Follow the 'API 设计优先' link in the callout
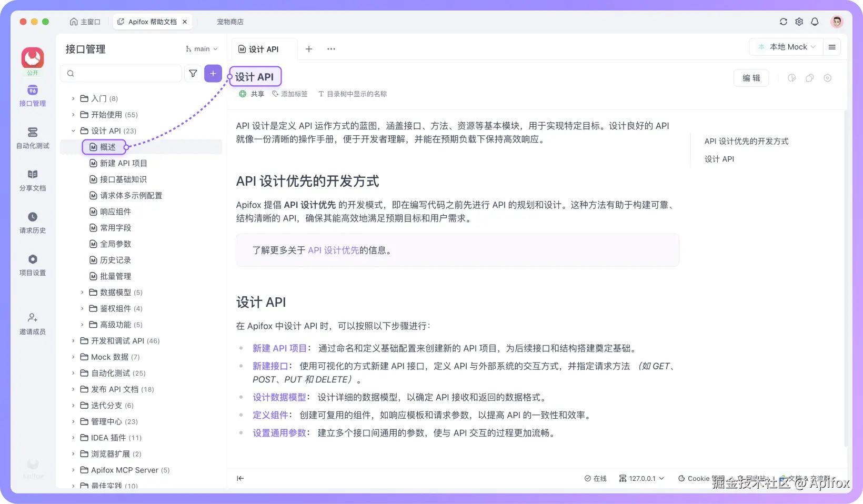Viewport: 863px width, 504px height. [333, 250]
